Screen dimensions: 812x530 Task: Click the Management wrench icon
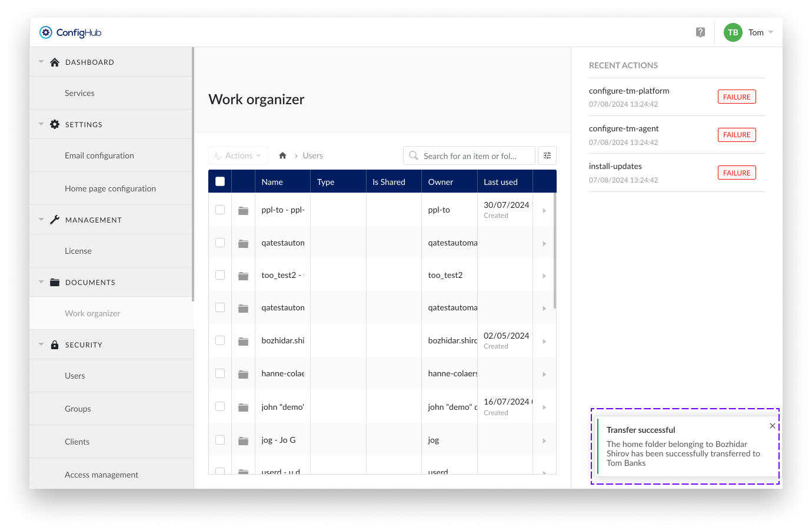[54, 219]
